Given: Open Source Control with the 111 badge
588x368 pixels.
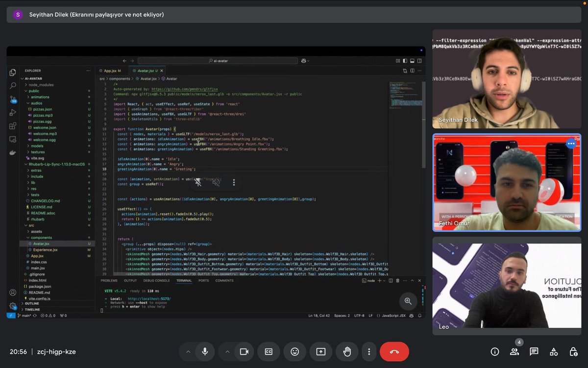Looking at the screenshot, I should [x=13, y=99].
